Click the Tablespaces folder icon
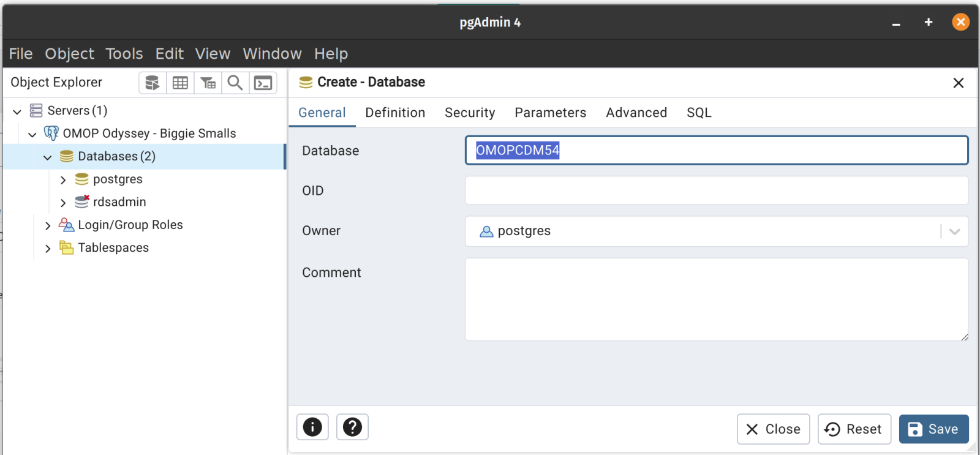 (x=66, y=247)
